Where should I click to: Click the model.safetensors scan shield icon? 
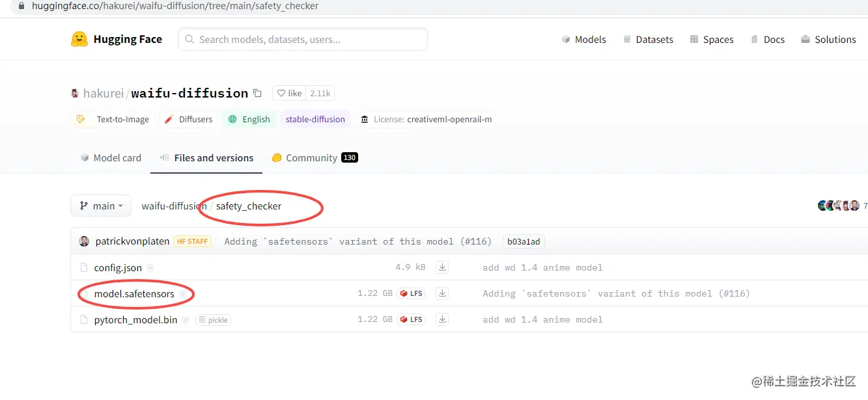point(182,293)
